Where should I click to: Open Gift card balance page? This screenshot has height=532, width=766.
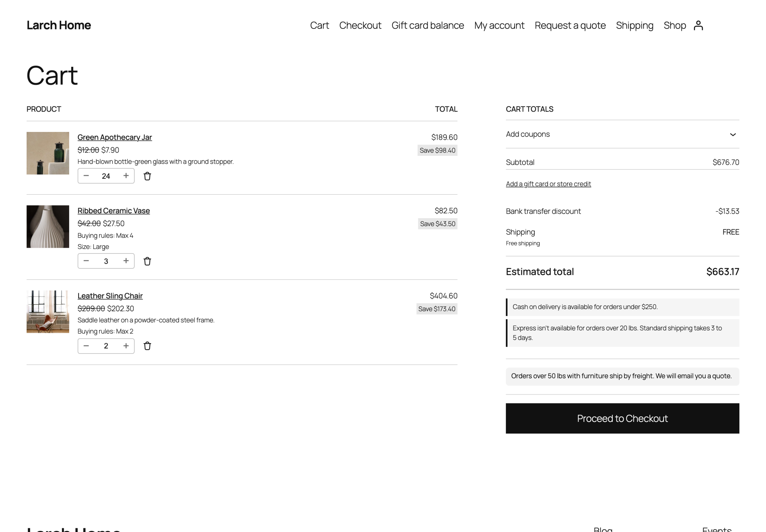coord(427,25)
